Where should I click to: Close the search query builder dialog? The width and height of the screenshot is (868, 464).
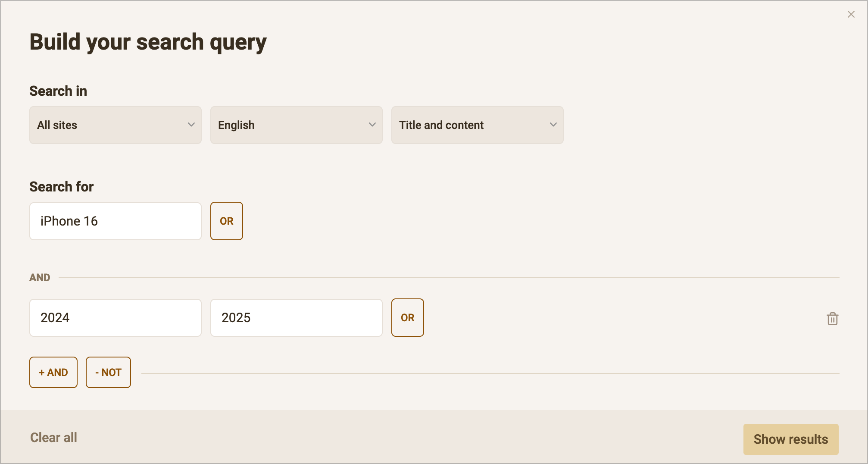pos(851,14)
